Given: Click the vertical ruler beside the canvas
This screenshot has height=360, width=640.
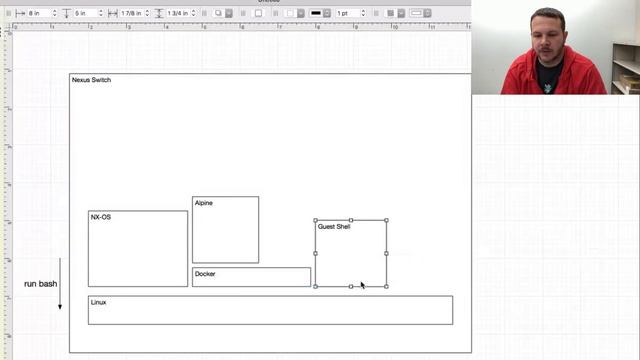Looking at the screenshot, I should click(7, 195).
